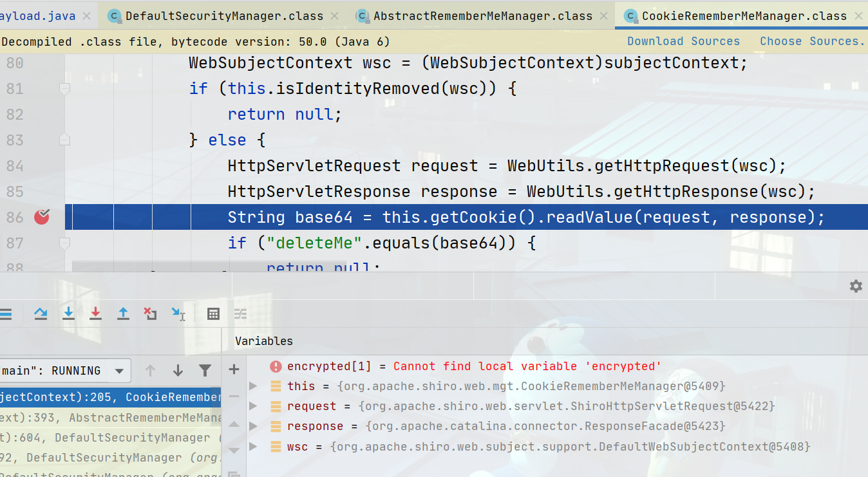The width and height of the screenshot is (868, 477).
Task: Click breakpoint marker on line 86
Action: [x=42, y=217]
